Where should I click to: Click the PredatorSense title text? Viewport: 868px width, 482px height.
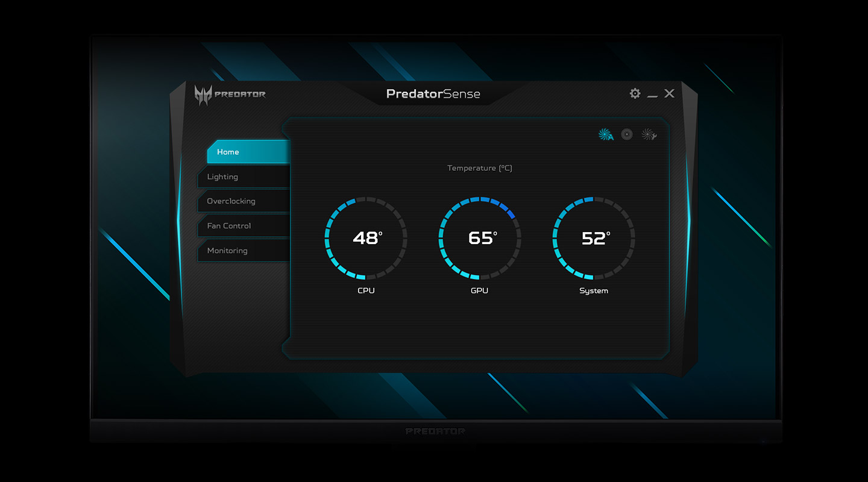pyautogui.click(x=433, y=94)
